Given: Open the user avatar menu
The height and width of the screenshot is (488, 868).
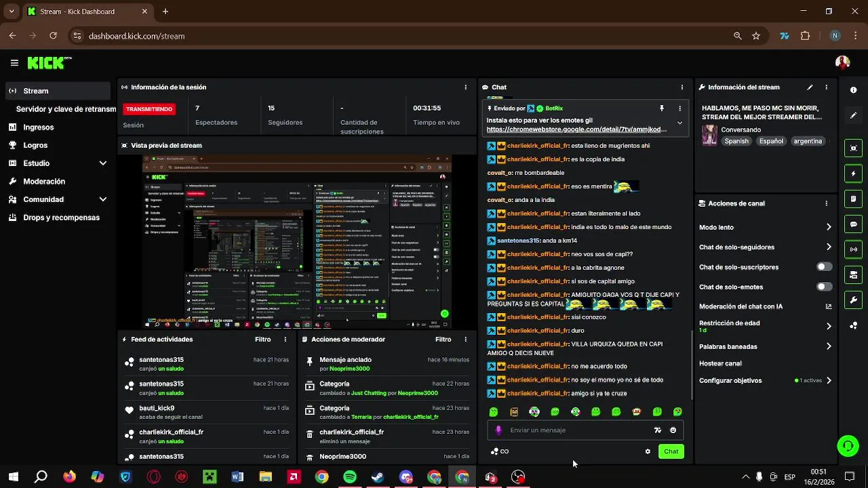Looking at the screenshot, I should 842,62.
